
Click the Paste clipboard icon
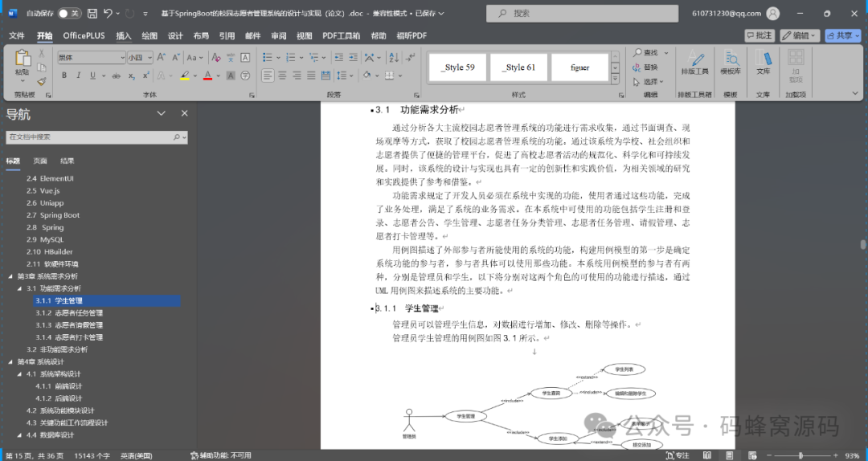click(23, 58)
